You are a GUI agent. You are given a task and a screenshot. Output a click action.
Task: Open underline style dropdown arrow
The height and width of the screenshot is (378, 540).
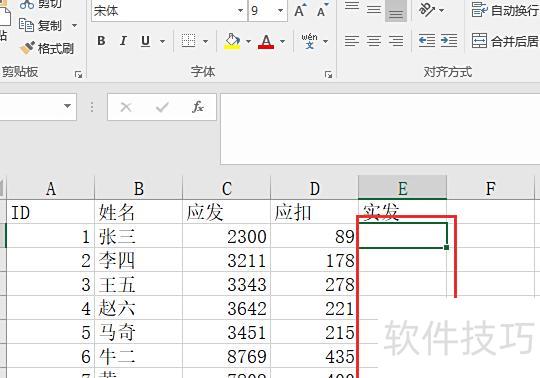162,41
